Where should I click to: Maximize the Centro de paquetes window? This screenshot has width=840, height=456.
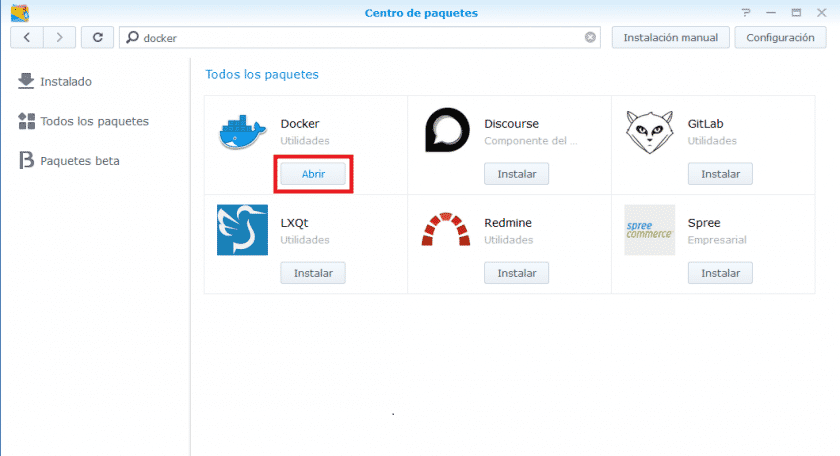[796, 13]
